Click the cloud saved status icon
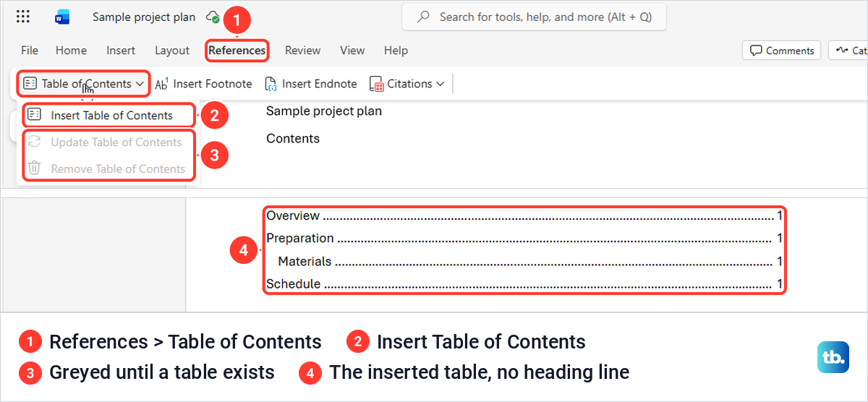The width and height of the screenshot is (868, 402). [x=212, y=17]
